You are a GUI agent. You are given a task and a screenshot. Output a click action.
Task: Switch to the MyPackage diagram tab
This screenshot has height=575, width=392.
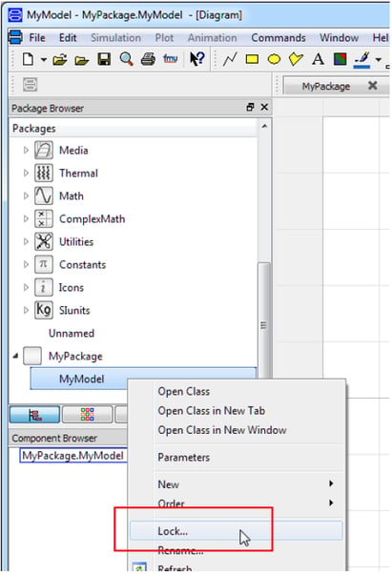point(325,86)
